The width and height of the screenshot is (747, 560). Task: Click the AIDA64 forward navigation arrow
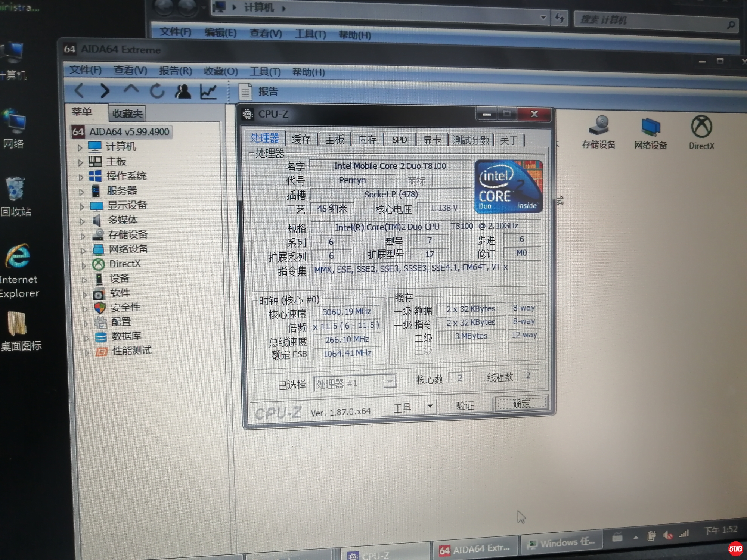click(x=105, y=91)
